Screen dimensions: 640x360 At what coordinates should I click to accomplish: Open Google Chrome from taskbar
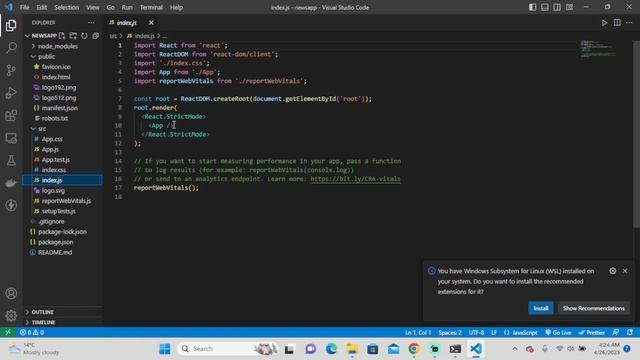pyautogui.click(x=414, y=349)
